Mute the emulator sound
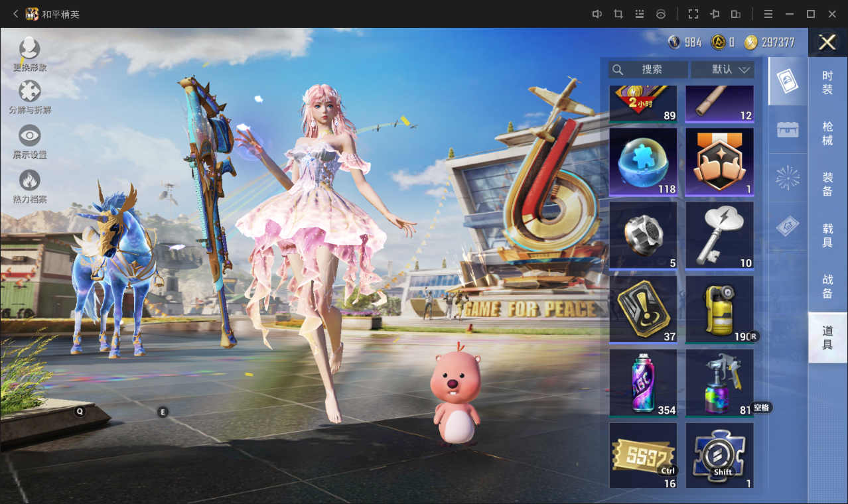Viewport: 848px width, 504px height. click(597, 14)
